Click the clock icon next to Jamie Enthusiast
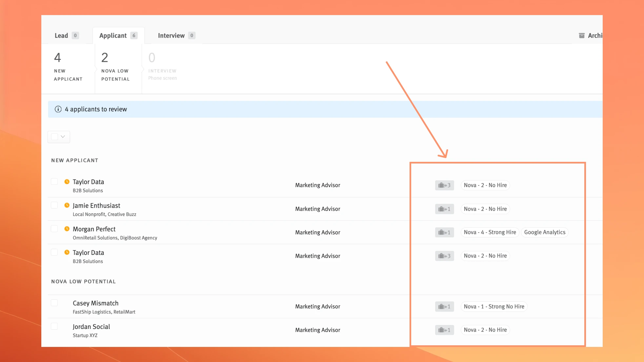Image resolution: width=644 pixels, height=362 pixels. (67, 205)
